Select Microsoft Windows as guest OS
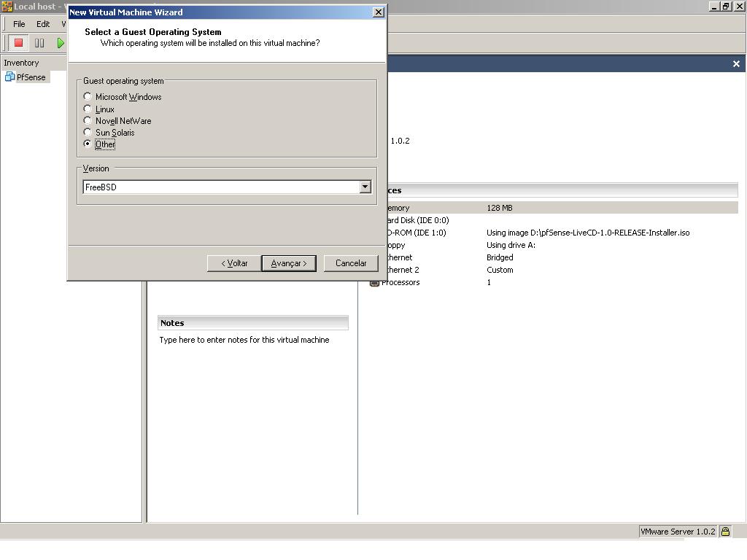Viewport: 747px width, 560px height. coord(88,97)
